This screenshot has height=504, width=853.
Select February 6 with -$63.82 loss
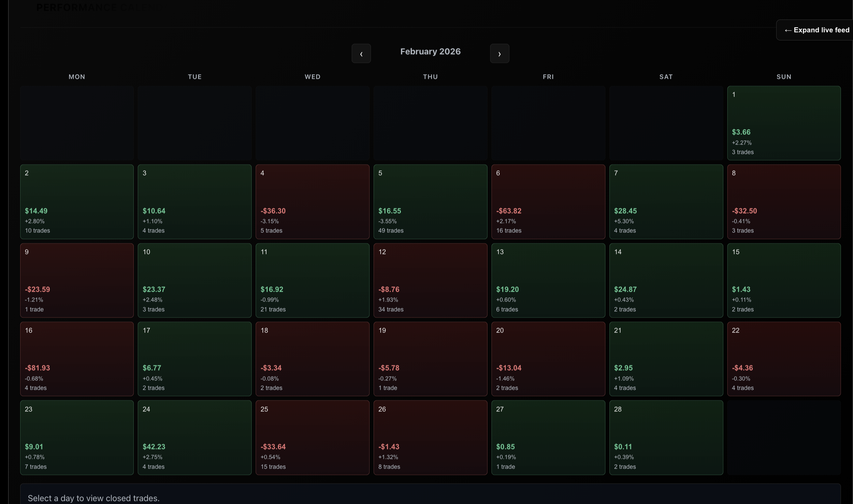(548, 202)
